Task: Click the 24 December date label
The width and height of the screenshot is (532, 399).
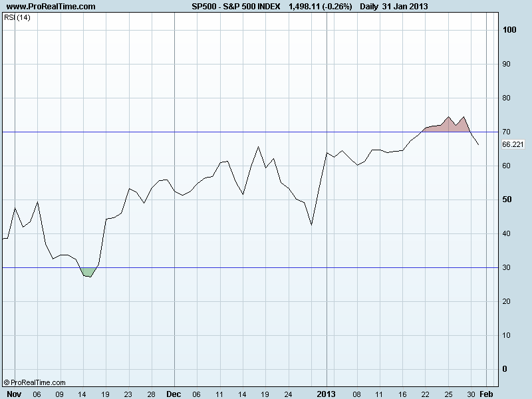Action: (x=288, y=394)
